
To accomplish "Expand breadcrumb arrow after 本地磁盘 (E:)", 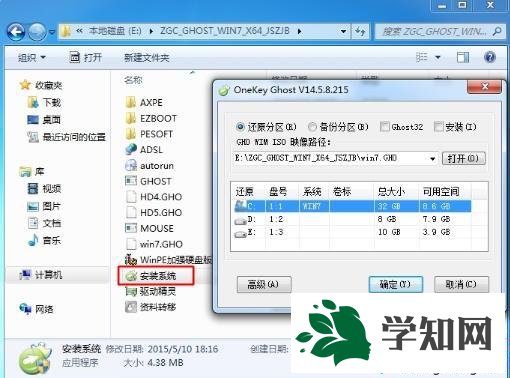I will click(x=151, y=32).
